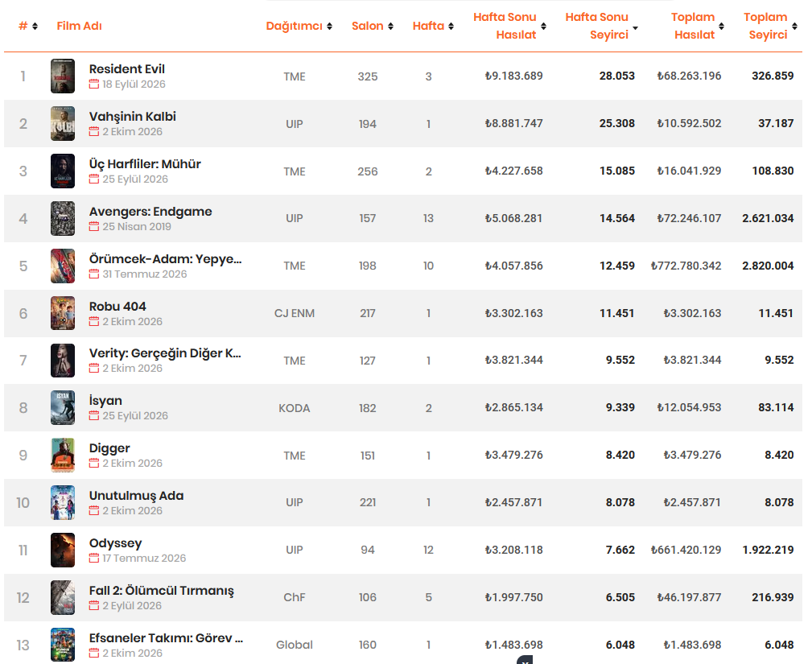Screen dimensions: 812x664
Task: Open Digger film title link
Action: pos(109,448)
